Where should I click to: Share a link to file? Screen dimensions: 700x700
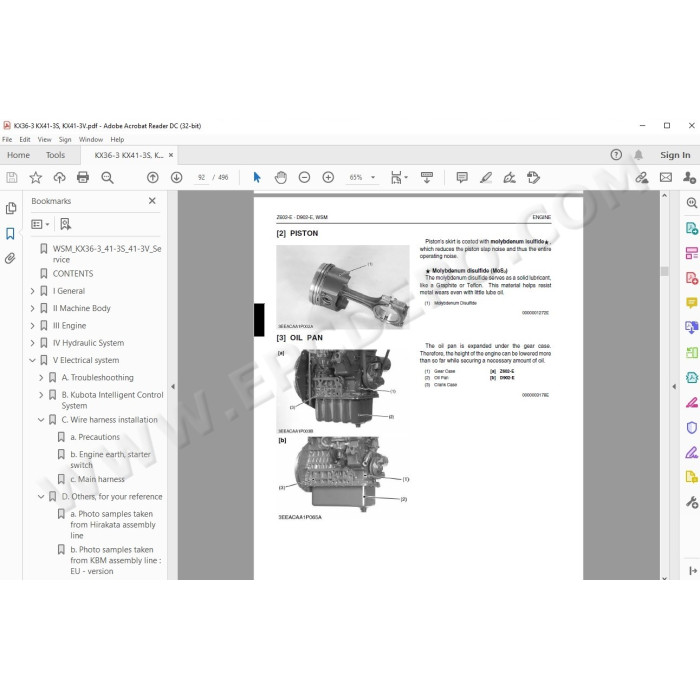[x=642, y=178]
